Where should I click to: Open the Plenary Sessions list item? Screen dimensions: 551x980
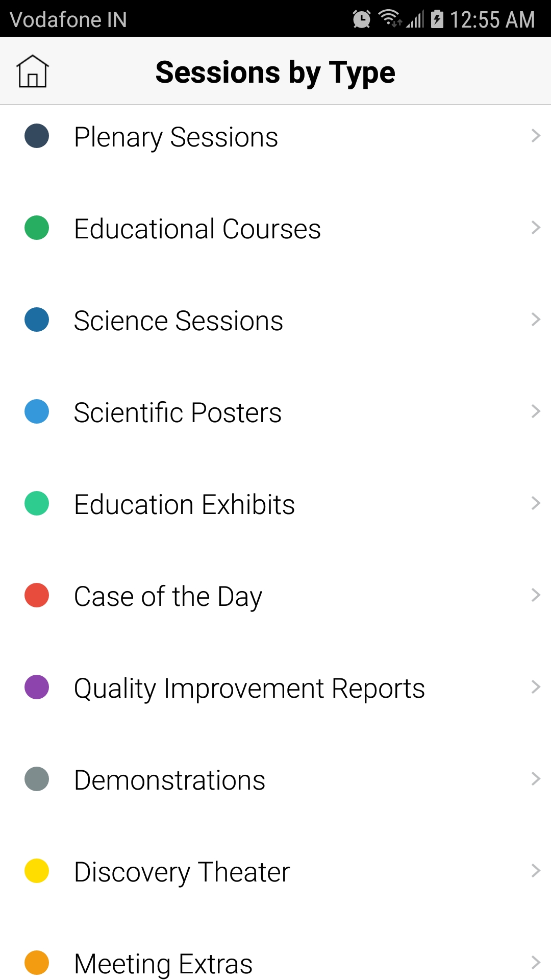[176, 137]
